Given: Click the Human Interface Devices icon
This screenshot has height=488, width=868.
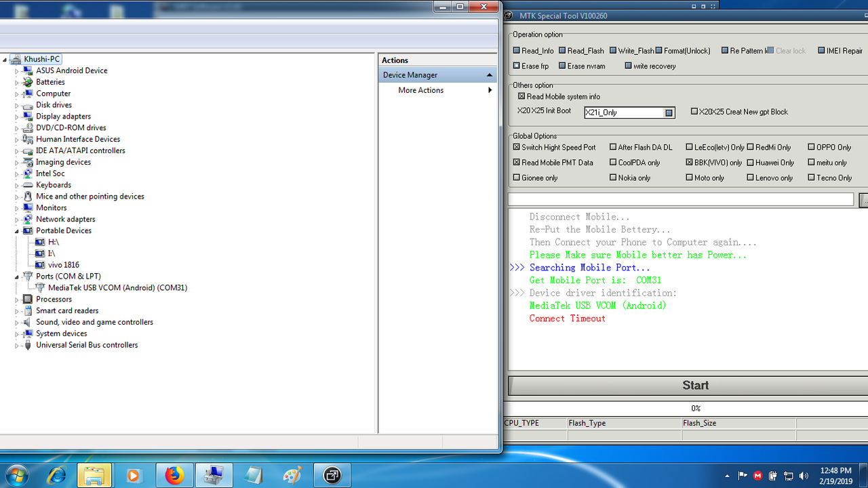Looking at the screenshot, I should (28, 139).
